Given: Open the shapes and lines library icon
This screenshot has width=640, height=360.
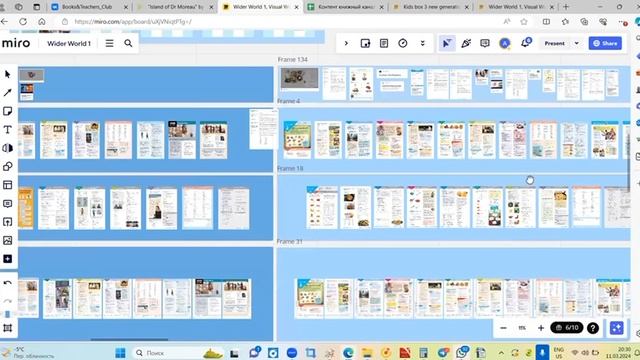Looking at the screenshot, I should pos(7,148).
